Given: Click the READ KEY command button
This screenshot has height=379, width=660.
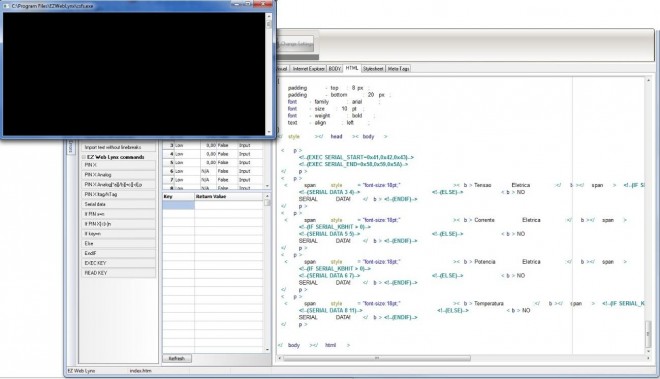Looking at the screenshot, I should coord(118,273).
